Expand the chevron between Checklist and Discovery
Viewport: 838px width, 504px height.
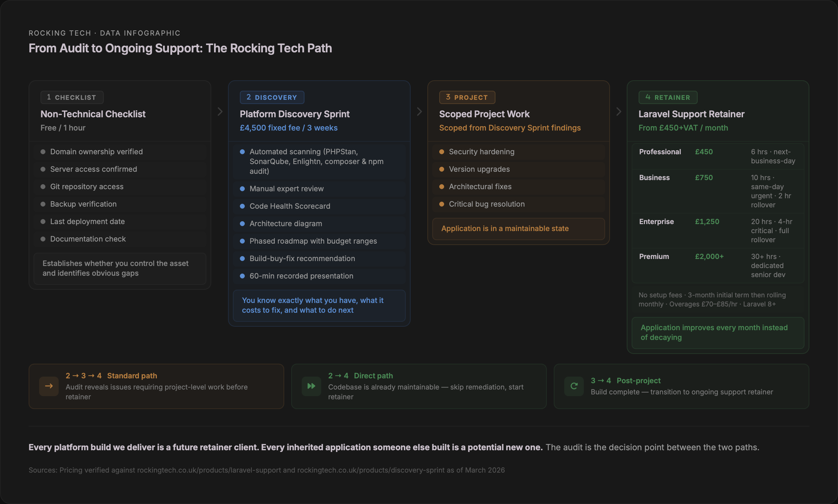[220, 111]
